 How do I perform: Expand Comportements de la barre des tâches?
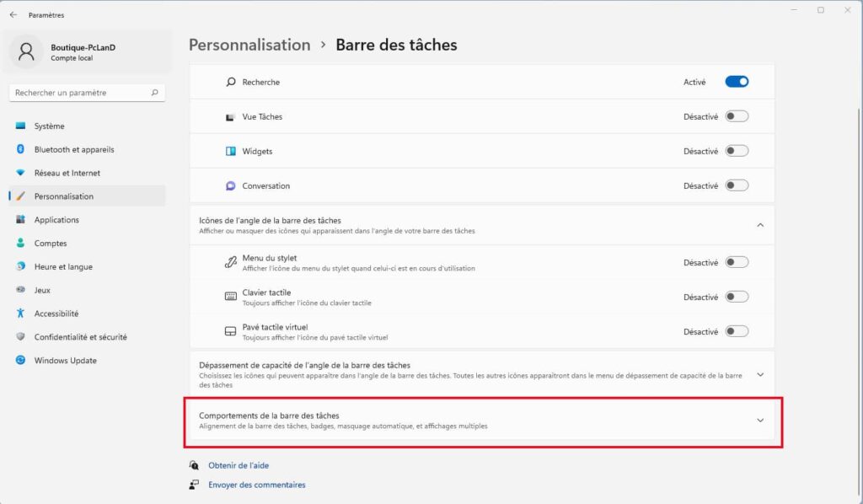click(760, 420)
